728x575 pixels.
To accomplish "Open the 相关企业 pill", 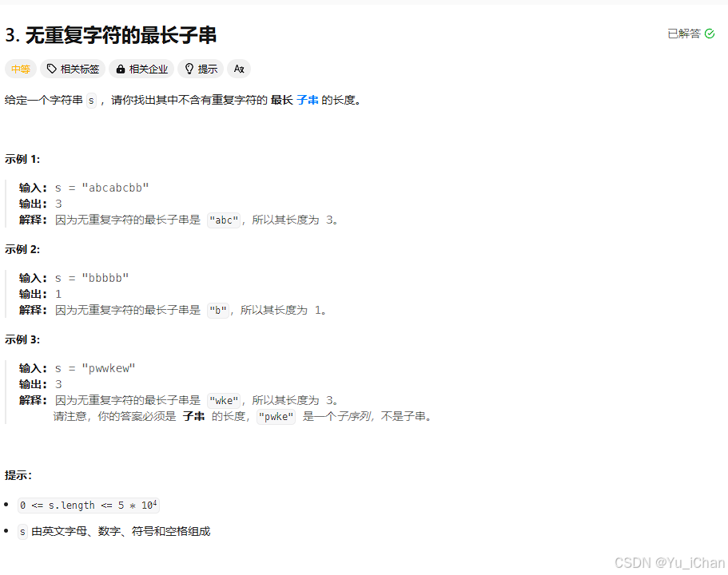I will point(141,69).
